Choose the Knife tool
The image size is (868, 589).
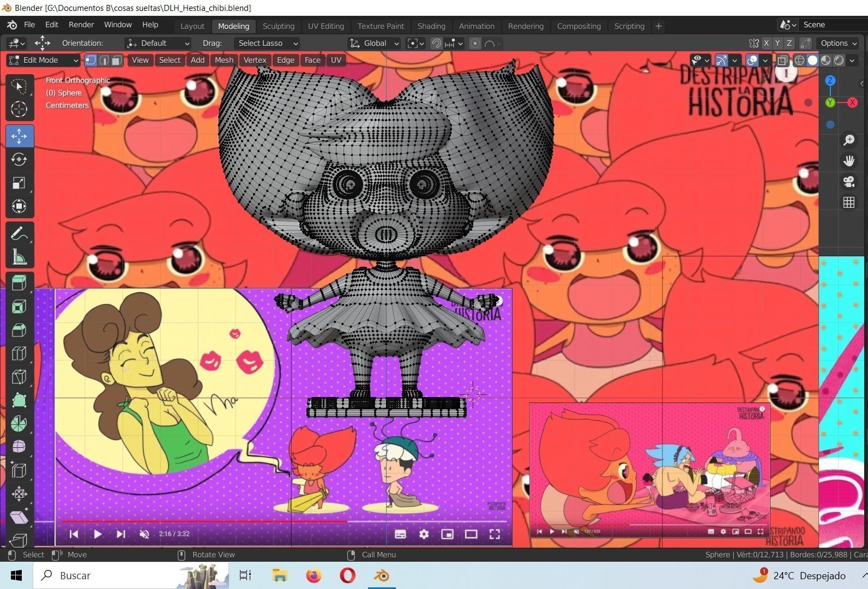click(x=20, y=376)
